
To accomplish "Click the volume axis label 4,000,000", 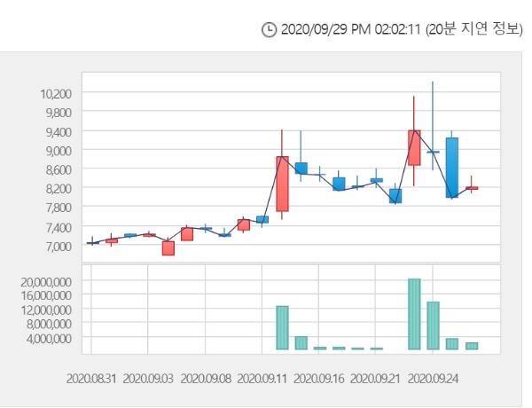I will click(49, 339).
